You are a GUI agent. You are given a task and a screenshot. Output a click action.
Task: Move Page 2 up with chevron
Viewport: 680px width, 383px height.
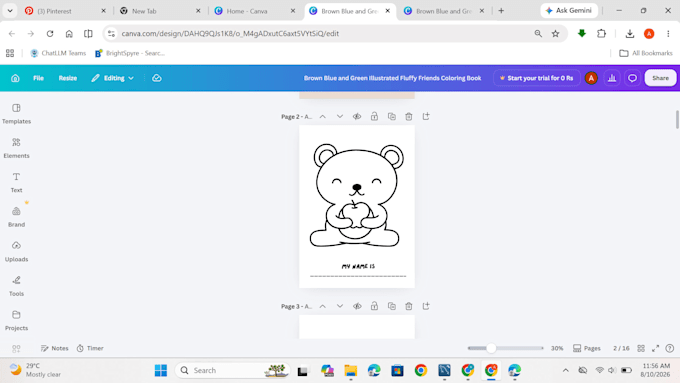(x=323, y=116)
